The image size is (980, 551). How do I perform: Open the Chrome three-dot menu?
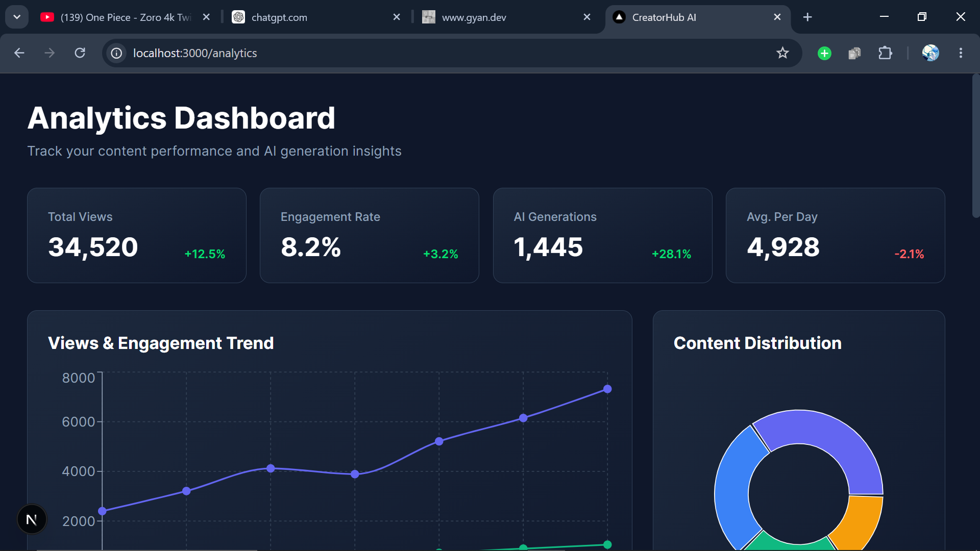coord(961,53)
